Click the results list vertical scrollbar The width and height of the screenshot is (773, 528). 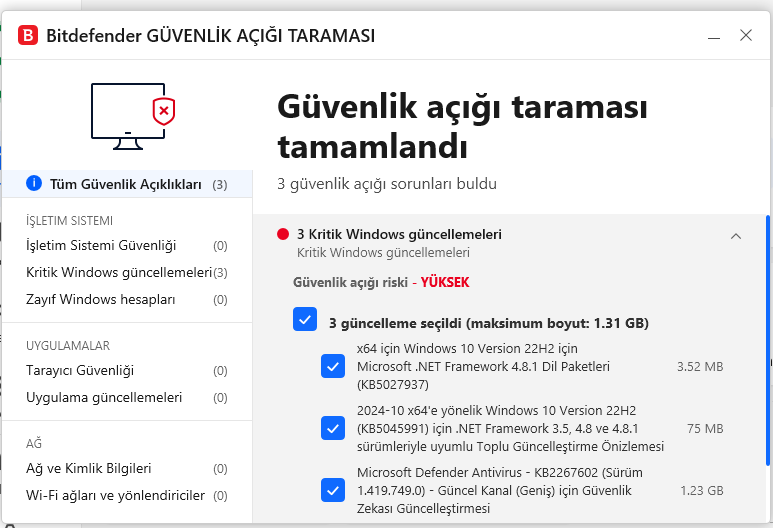(768, 340)
